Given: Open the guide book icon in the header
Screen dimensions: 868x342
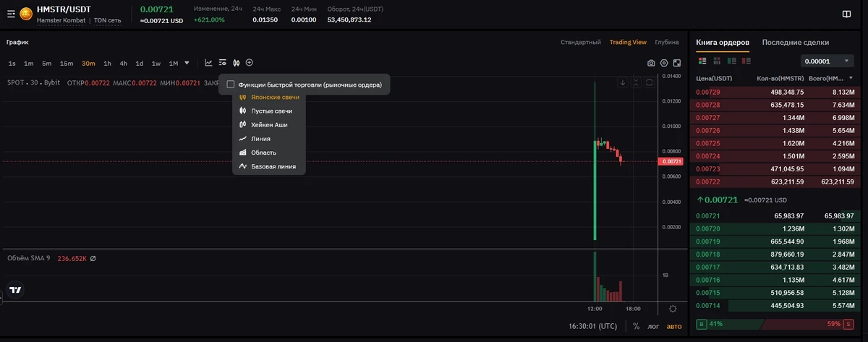Looking at the screenshot, I should coord(846,13).
